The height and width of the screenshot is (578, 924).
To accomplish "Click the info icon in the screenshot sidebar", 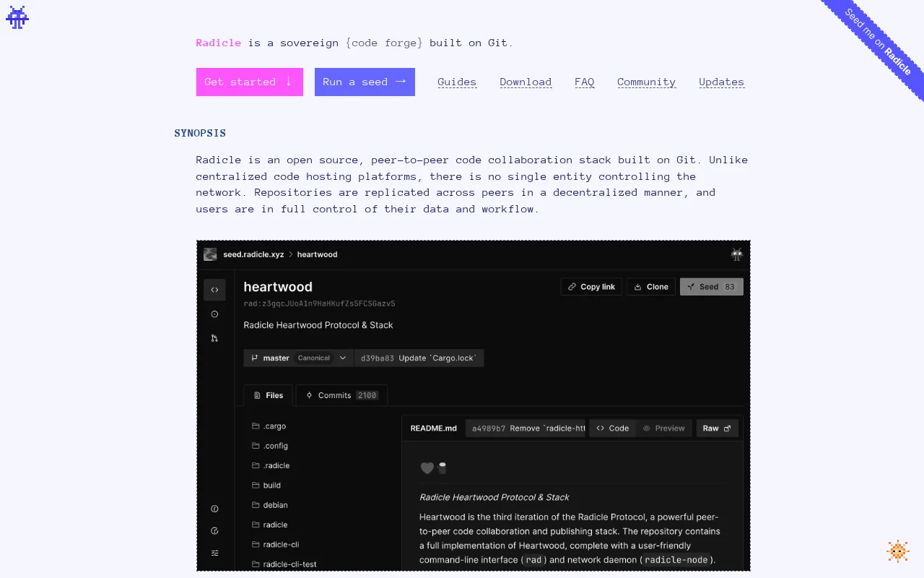I will 214,509.
